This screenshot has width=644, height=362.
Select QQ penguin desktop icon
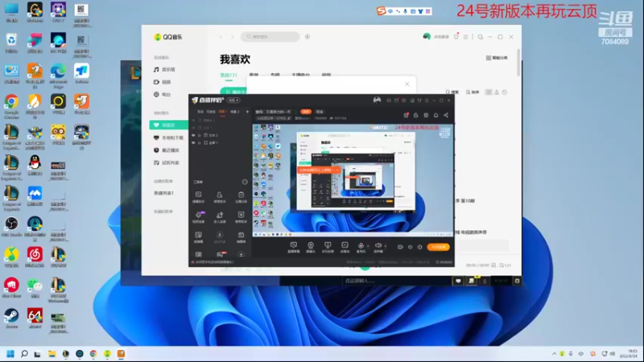tap(35, 166)
